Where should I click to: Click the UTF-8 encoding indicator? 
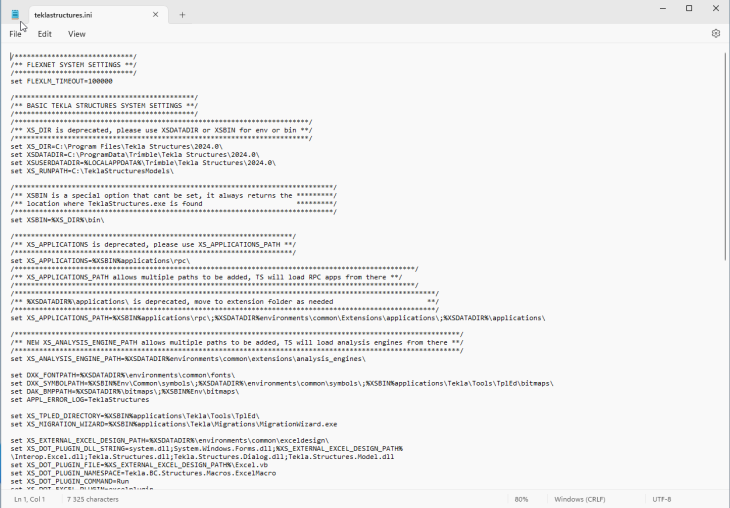pyautogui.click(x=662, y=499)
